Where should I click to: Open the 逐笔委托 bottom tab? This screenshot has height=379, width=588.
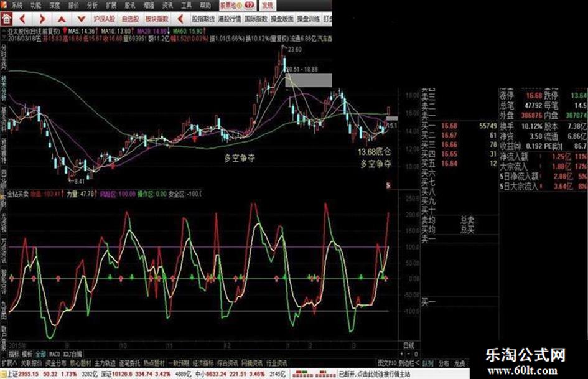pos(129,363)
